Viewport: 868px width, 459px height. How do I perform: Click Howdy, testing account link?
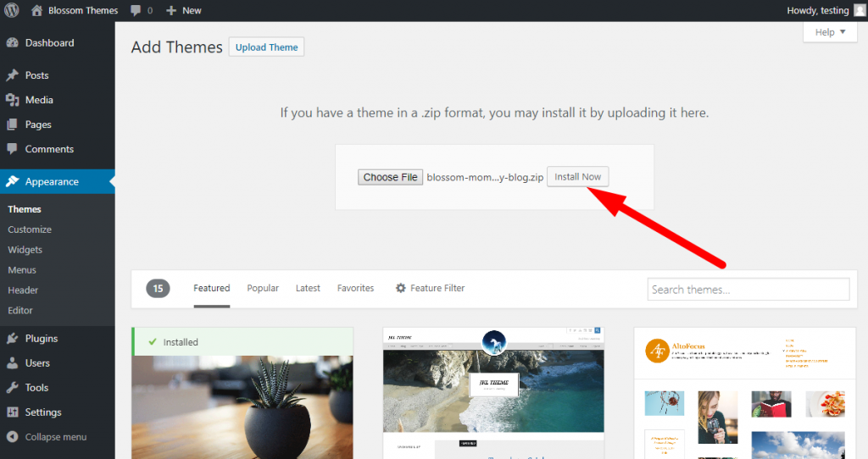818,10
